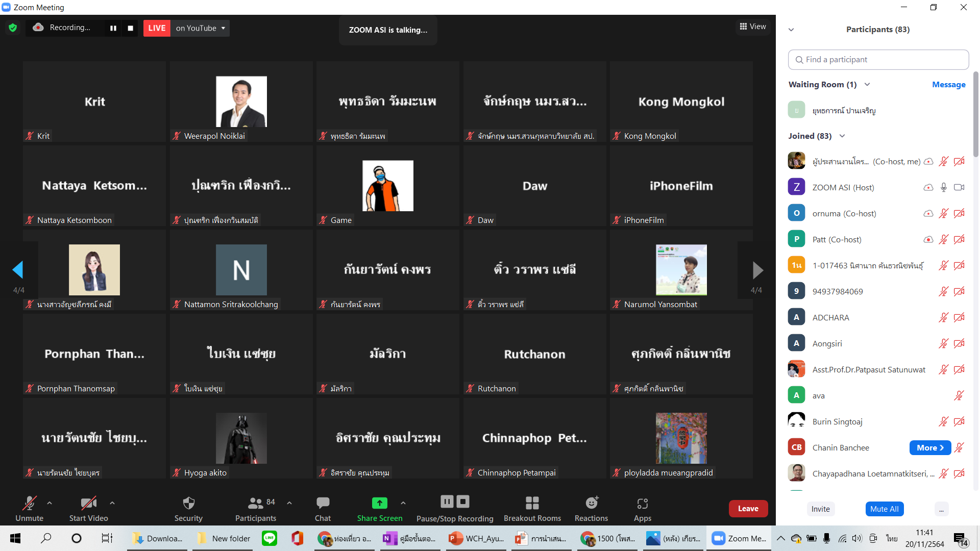Click ADCHARA's muted microphone icon
Screen dimensions: 980x551
tap(944, 318)
